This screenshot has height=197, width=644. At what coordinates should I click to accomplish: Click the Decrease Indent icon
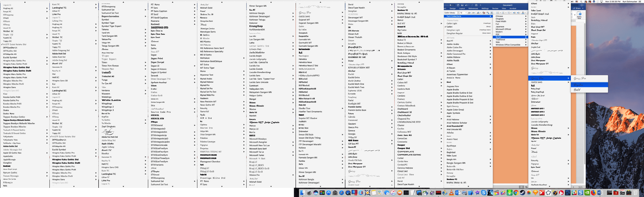(x=514, y=13)
